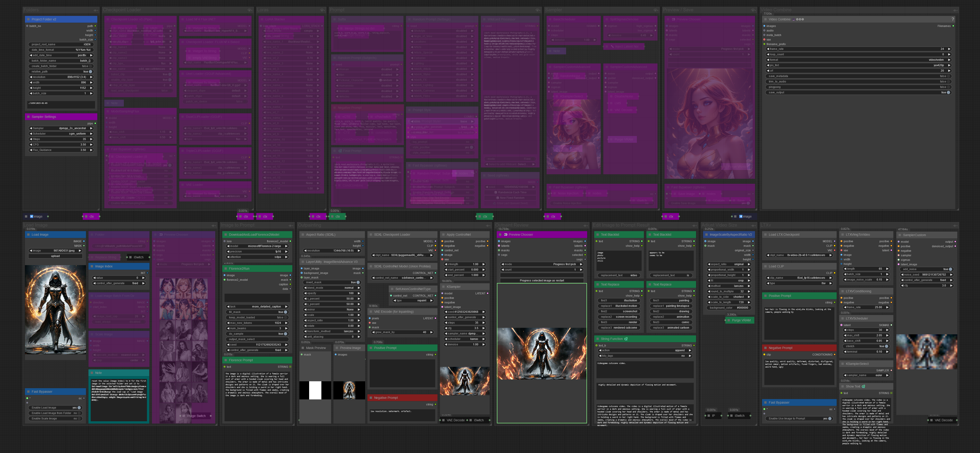980x453 pixels.
Task: Open the Sampler dpmpp_2s_ancestral dropdown
Action: click(x=61, y=128)
